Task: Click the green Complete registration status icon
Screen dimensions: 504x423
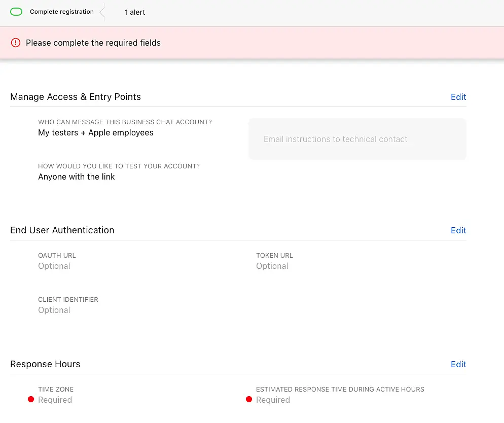Action: [16, 12]
